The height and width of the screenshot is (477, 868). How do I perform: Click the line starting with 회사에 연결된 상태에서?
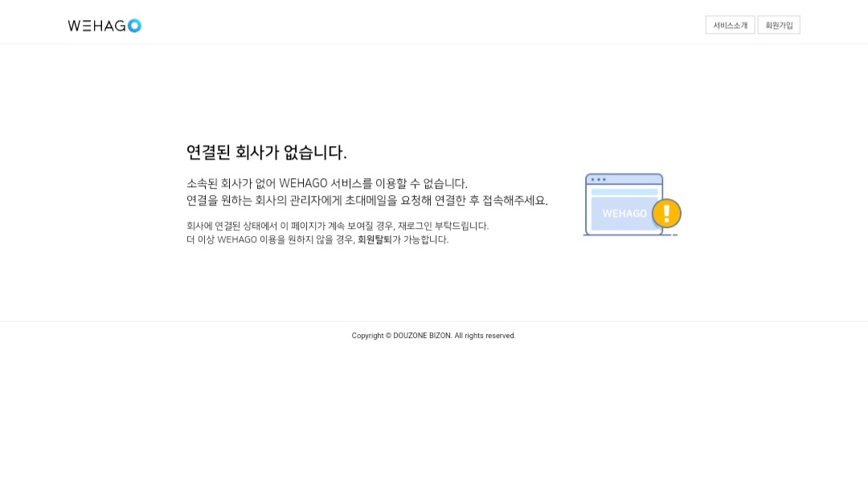click(337, 226)
